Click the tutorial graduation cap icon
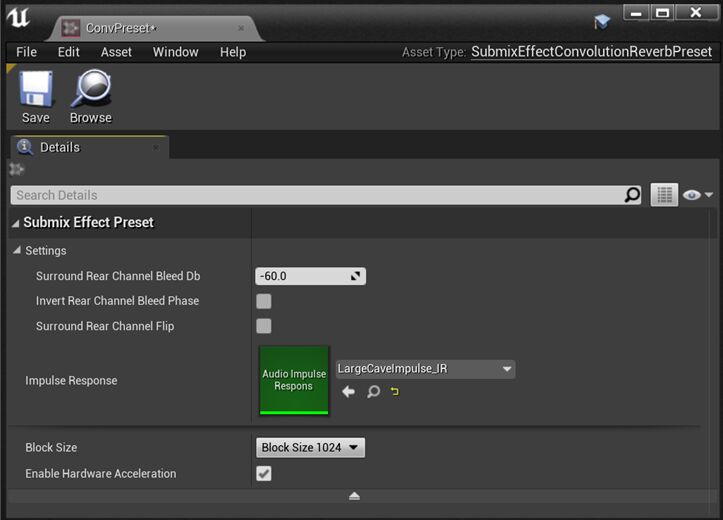 pos(601,22)
